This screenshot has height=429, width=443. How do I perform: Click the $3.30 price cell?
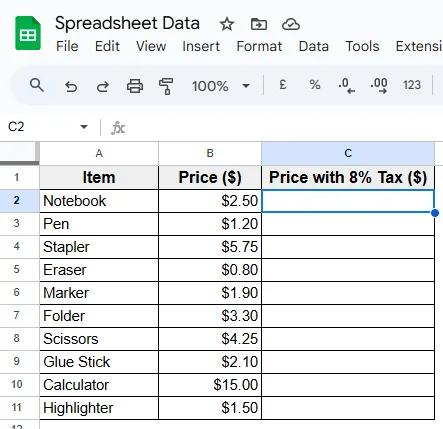coord(210,316)
